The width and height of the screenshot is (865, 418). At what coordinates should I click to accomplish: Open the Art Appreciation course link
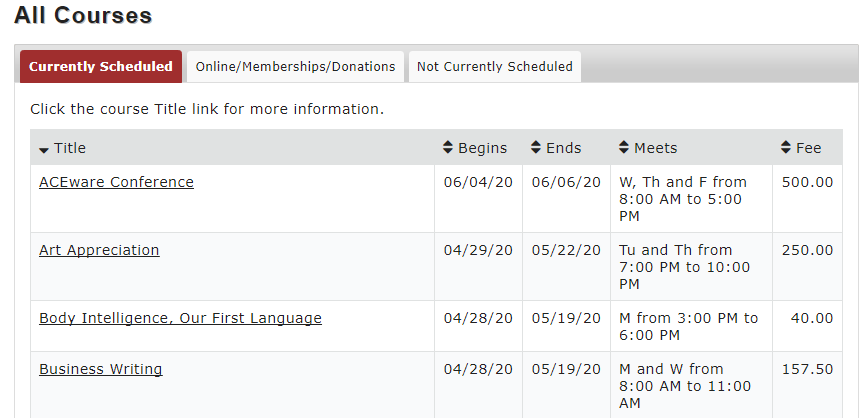pos(99,250)
